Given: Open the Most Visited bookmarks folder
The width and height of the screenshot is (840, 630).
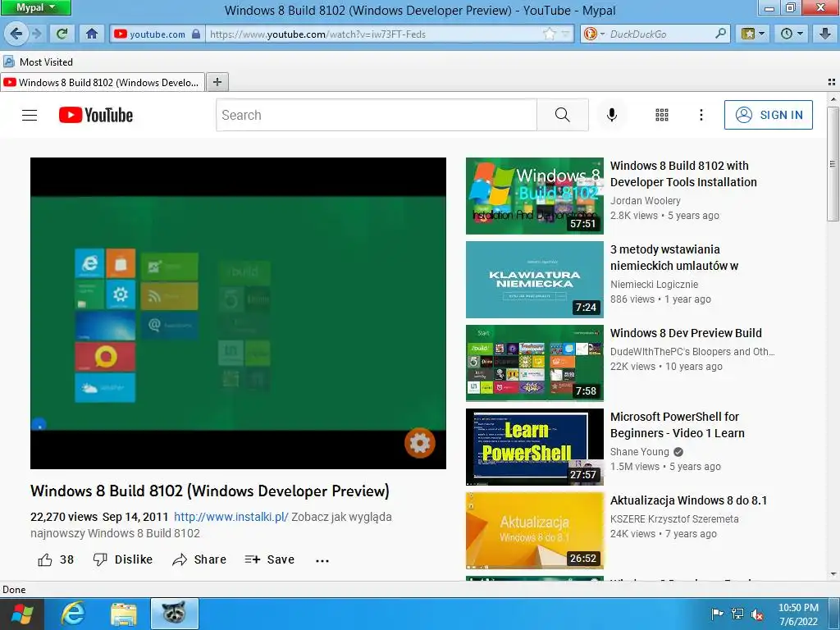Looking at the screenshot, I should click(39, 62).
